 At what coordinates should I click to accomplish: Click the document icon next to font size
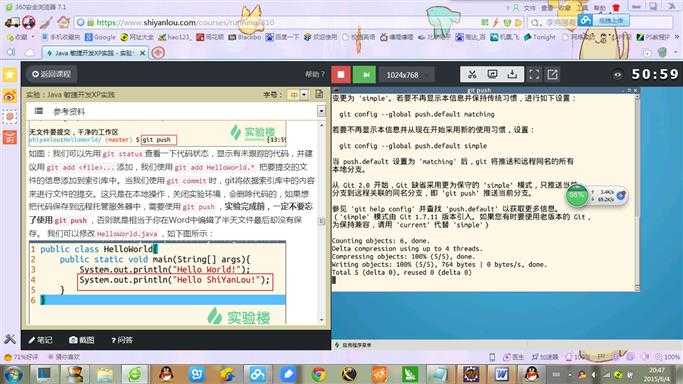click(319, 94)
